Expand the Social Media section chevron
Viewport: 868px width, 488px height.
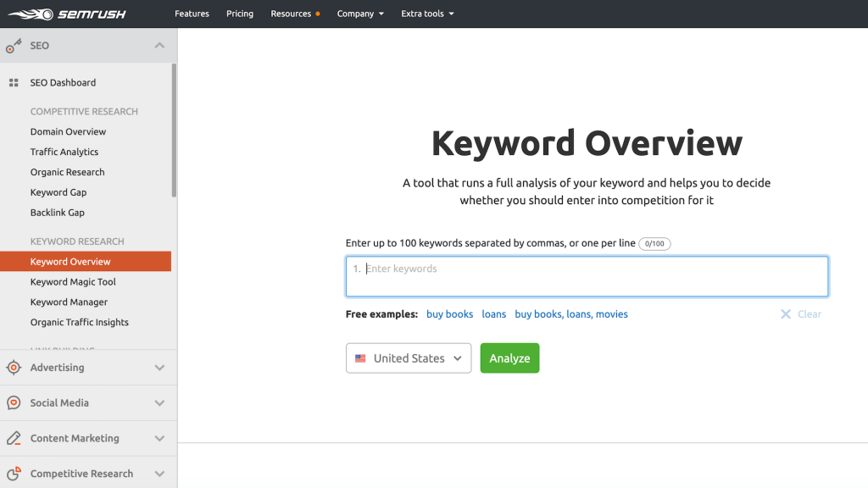[159, 403]
